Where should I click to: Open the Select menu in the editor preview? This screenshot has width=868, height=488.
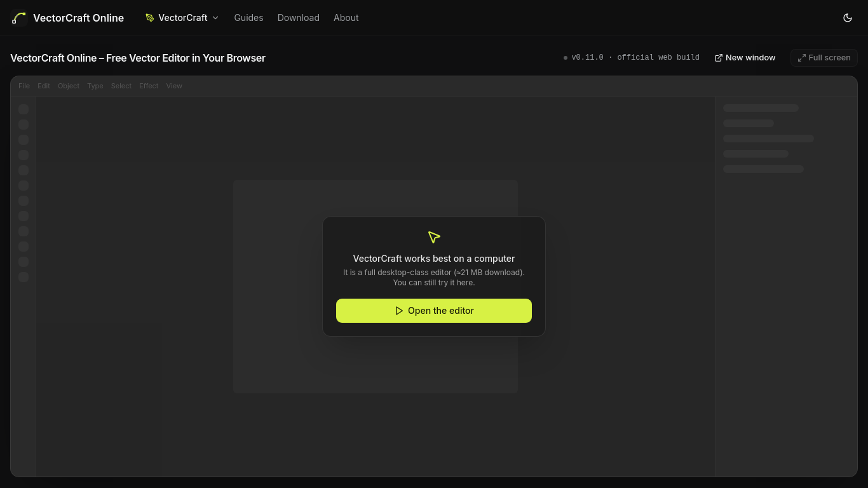click(121, 86)
